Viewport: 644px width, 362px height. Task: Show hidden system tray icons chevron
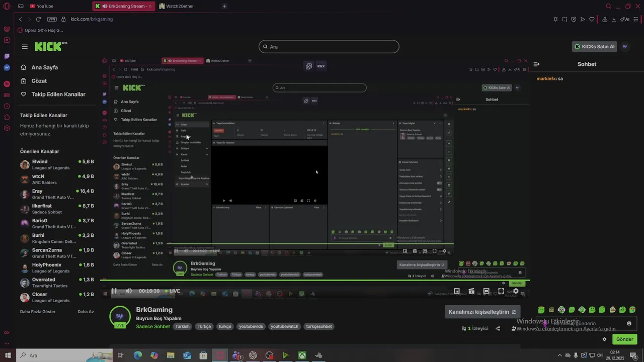[559, 355]
